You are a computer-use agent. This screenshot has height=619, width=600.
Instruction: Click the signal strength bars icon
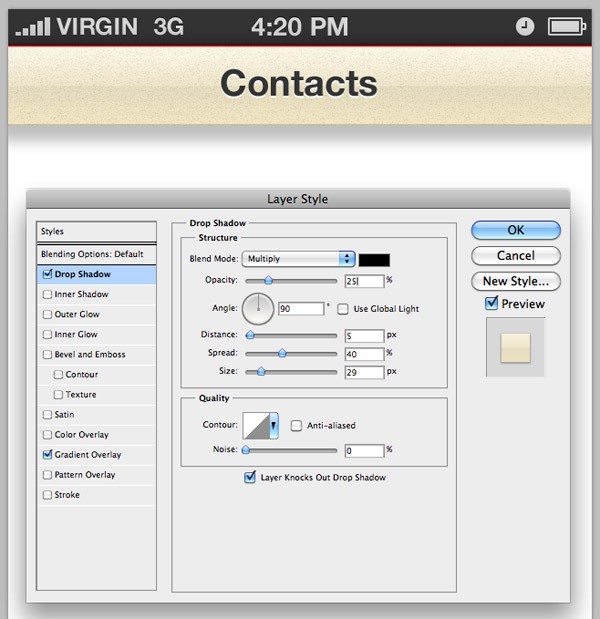[33, 27]
